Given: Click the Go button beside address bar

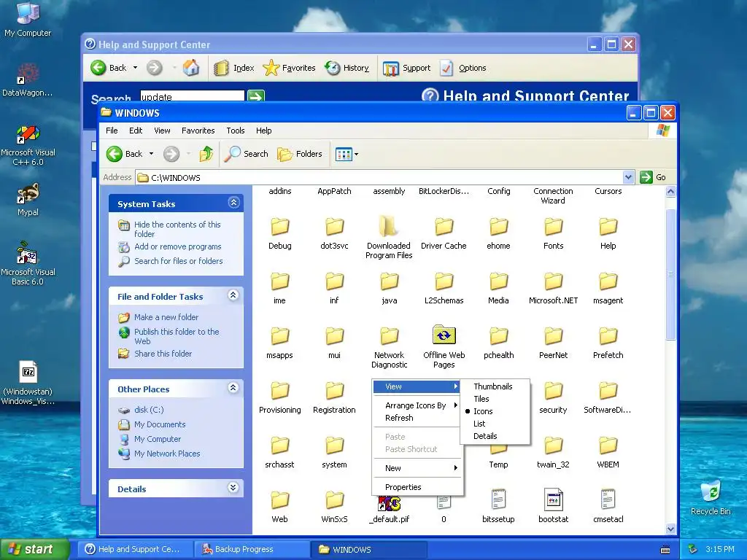Looking at the screenshot, I should pyautogui.click(x=654, y=177).
